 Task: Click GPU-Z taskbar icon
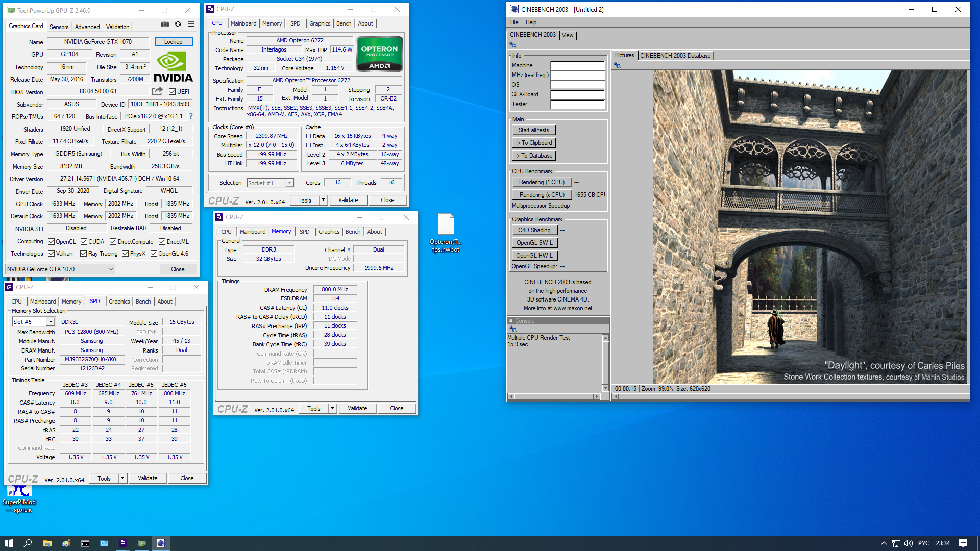[141, 543]
